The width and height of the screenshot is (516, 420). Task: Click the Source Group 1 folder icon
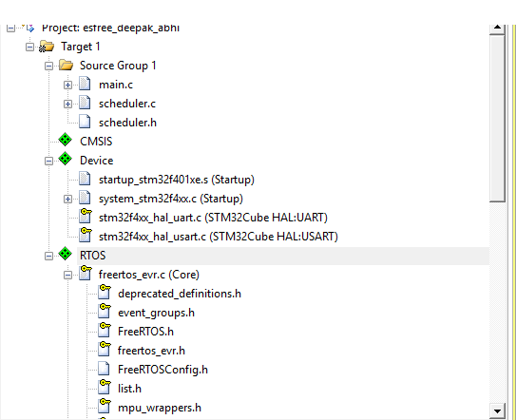[67, 66]
